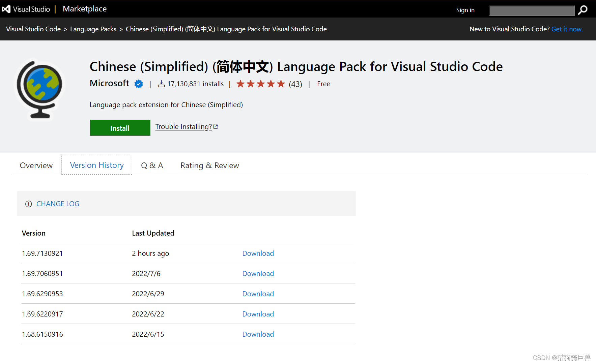Screen dimensions: 596x364
Task: Open the Q & A tab
Action: point(152,165)
